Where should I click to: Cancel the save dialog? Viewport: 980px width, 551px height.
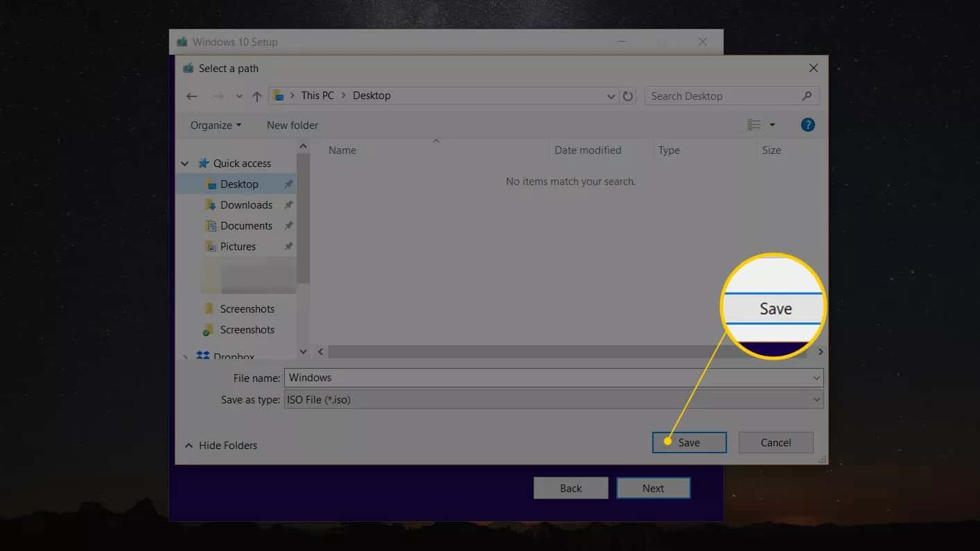(776, 442)
